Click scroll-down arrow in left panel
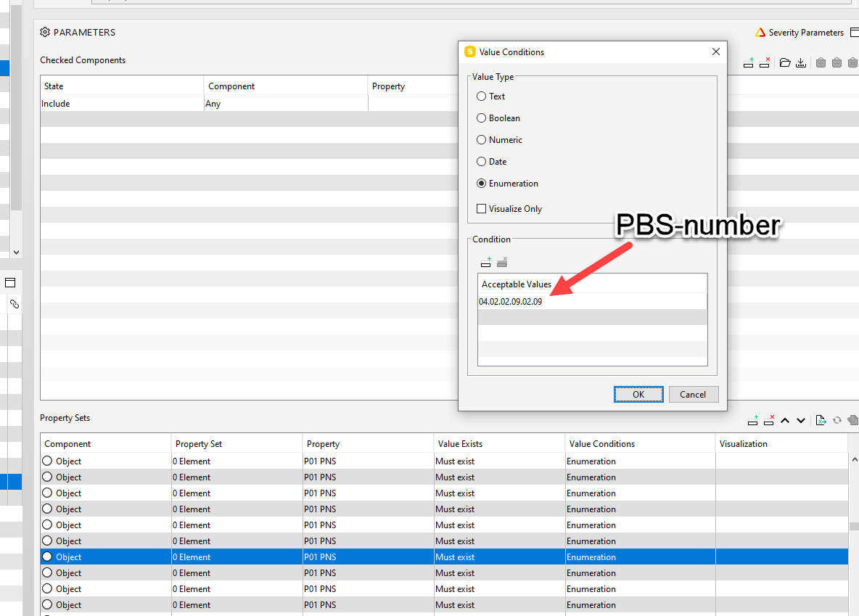The width and height of the screenshot is (859, 616). (x=17, y=252)
